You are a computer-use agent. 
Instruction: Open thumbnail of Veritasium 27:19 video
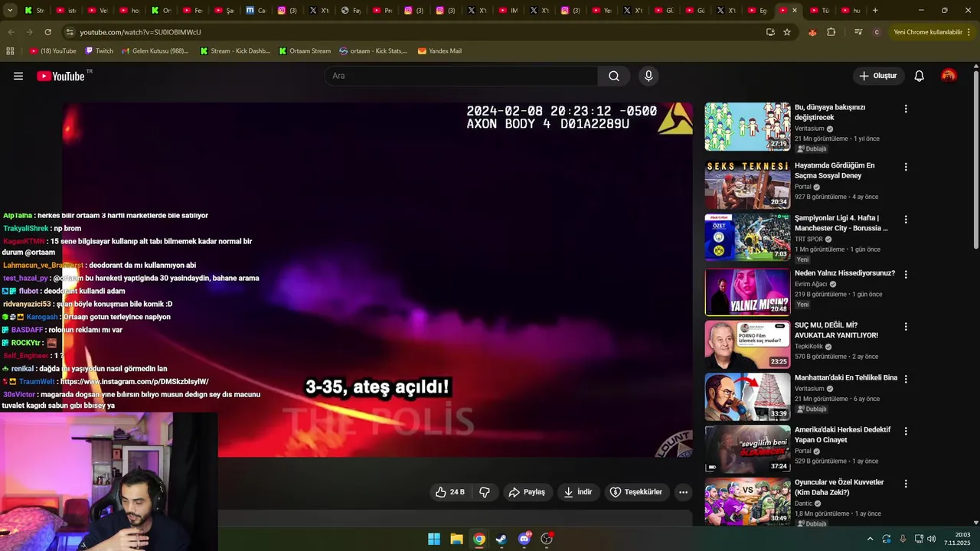point(747,126)
